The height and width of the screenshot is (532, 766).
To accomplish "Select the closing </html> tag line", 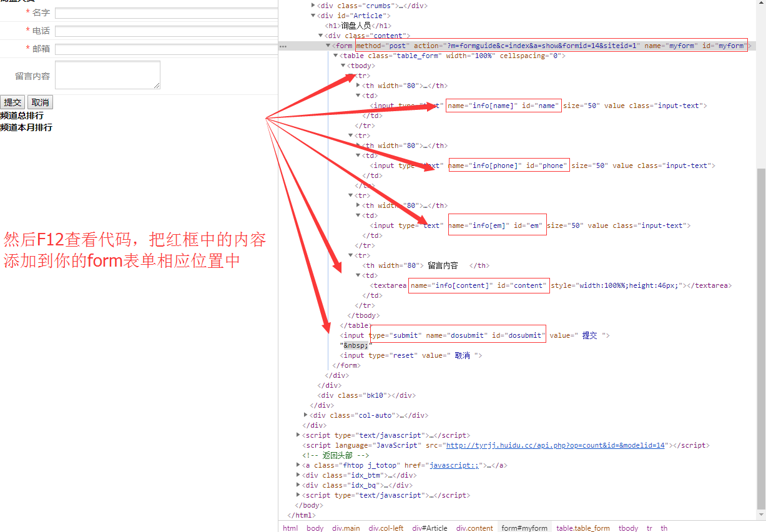I will 302,515.
